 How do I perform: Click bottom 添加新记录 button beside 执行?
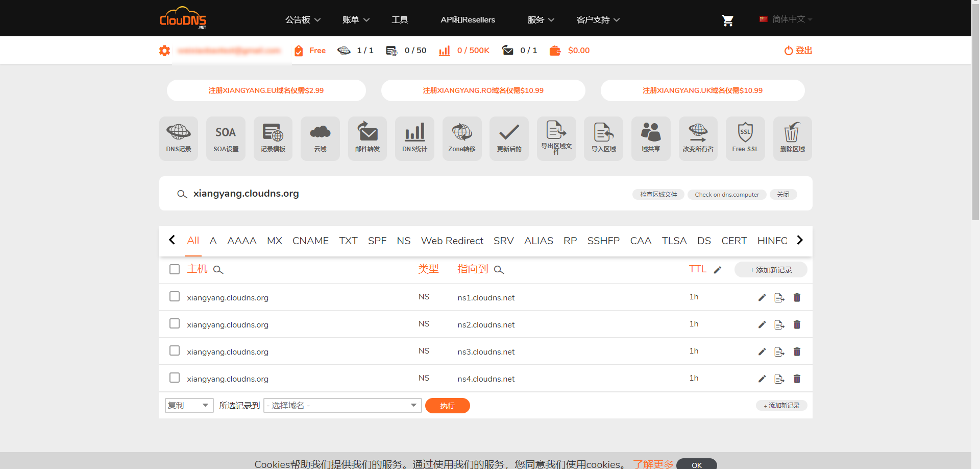781,406
